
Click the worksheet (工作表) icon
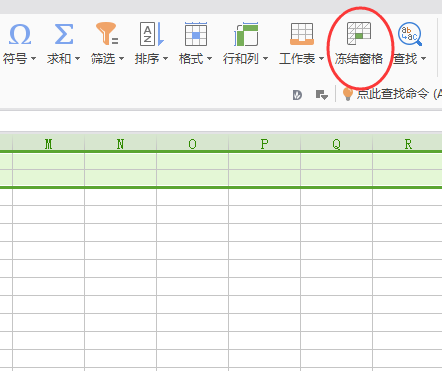[x=302, y=34]
